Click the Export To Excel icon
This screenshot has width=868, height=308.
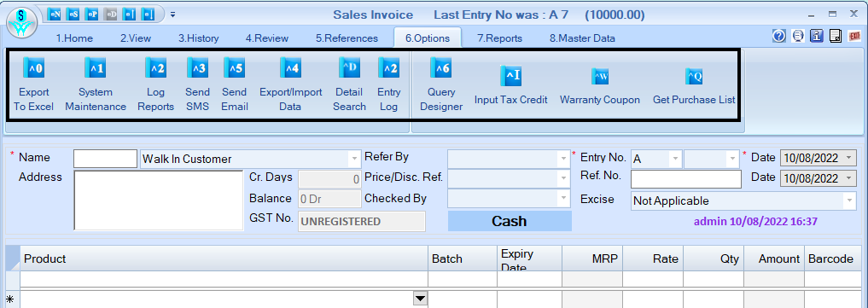(33, 68)
